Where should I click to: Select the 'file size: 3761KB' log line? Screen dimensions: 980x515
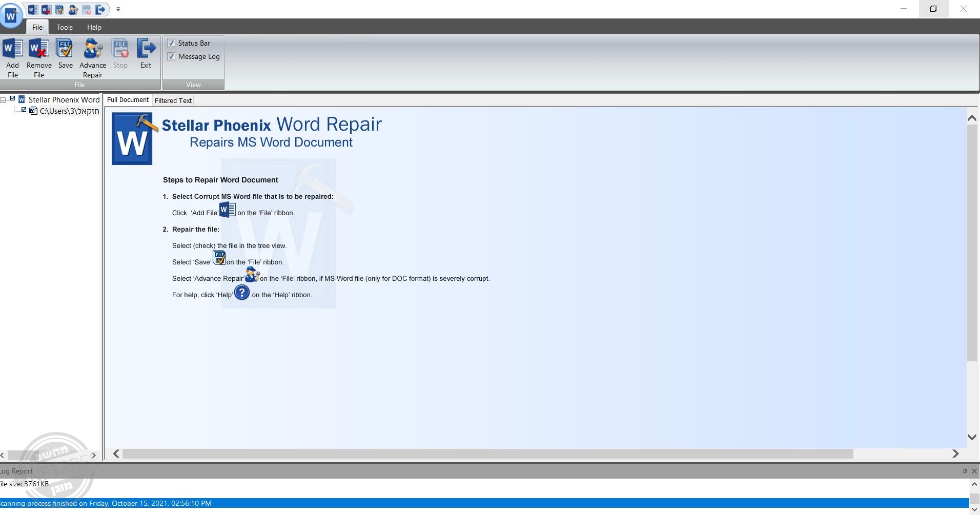[24, 484]
